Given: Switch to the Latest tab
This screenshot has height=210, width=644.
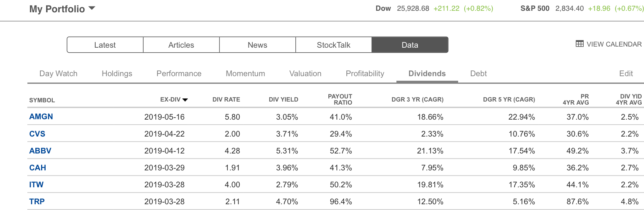Looking at the screenshot, I should (x=105, y=45).
